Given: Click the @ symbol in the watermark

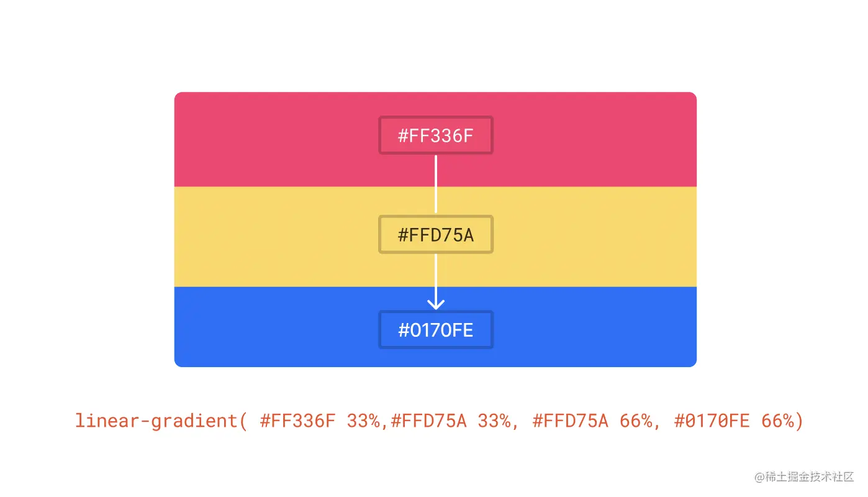Looking at the screenshot, I should coord(760,476).
